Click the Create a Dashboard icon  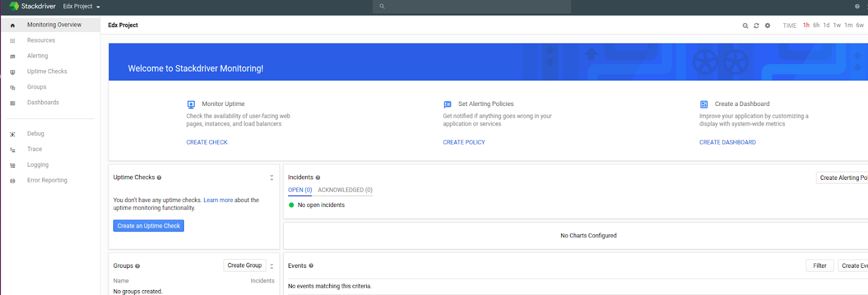tap(704, 104)
